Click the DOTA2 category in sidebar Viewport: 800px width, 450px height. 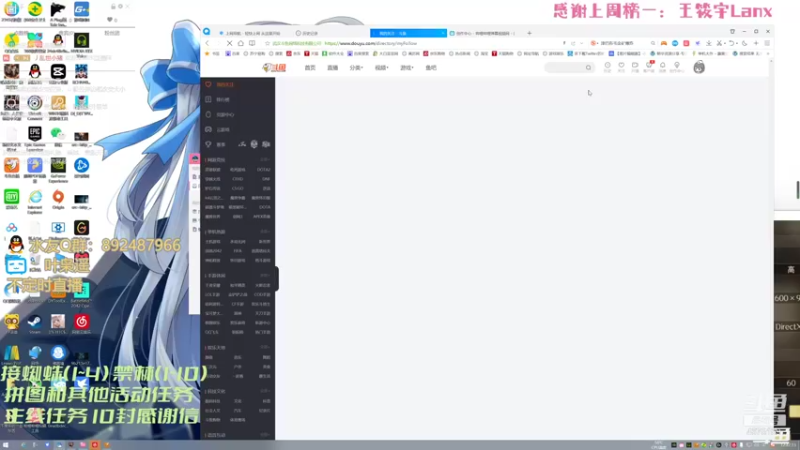263,169
